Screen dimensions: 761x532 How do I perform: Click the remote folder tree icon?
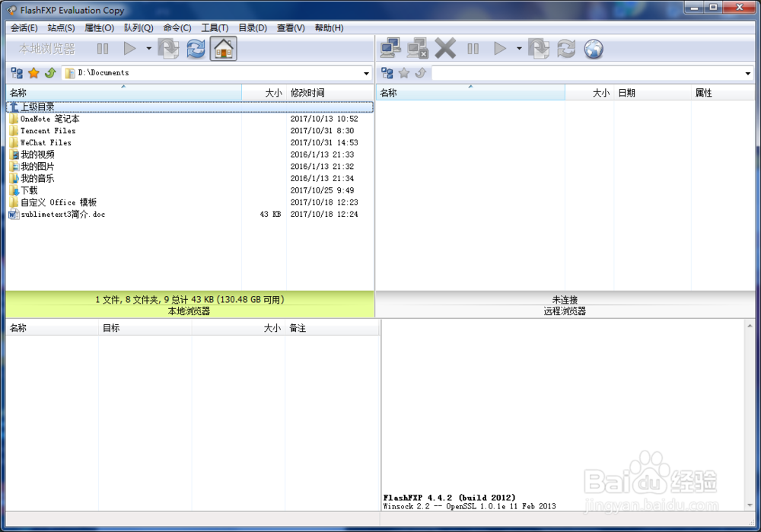click(x=387, y=73)
